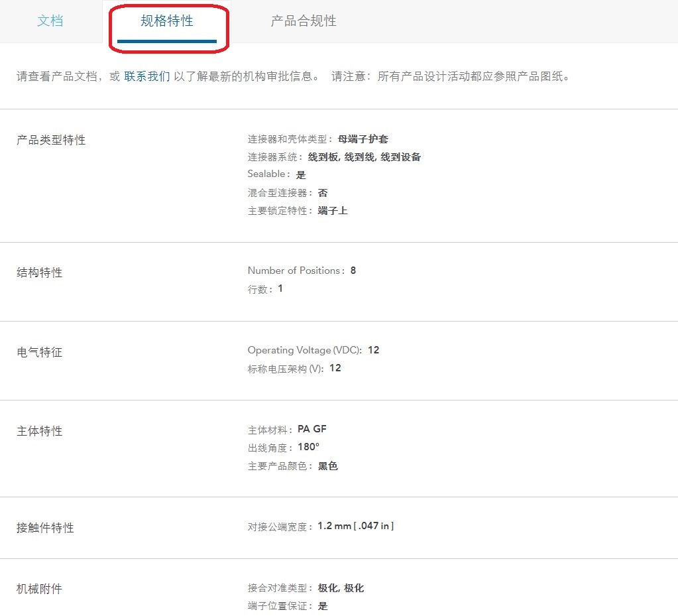
Task: Click the 结构特性 section heading
Action: click(x=39, y=272)
